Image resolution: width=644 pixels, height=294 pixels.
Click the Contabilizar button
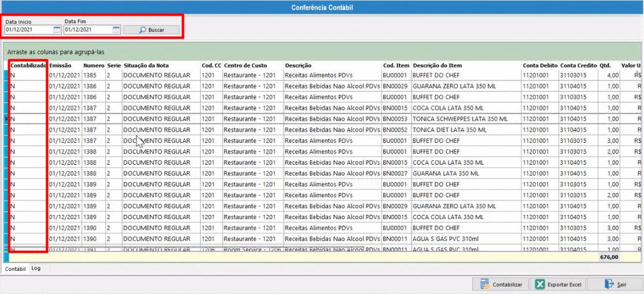click(x=500, y=285)
